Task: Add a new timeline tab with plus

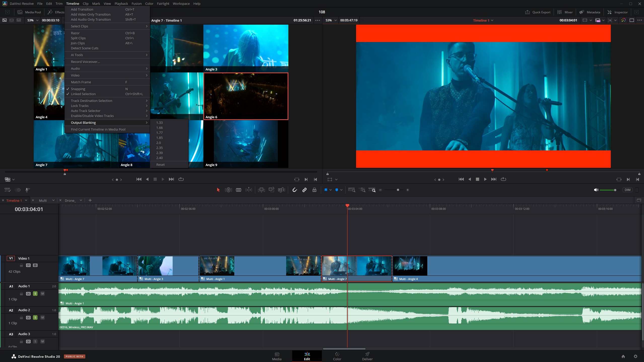Action: coord(90,200)
